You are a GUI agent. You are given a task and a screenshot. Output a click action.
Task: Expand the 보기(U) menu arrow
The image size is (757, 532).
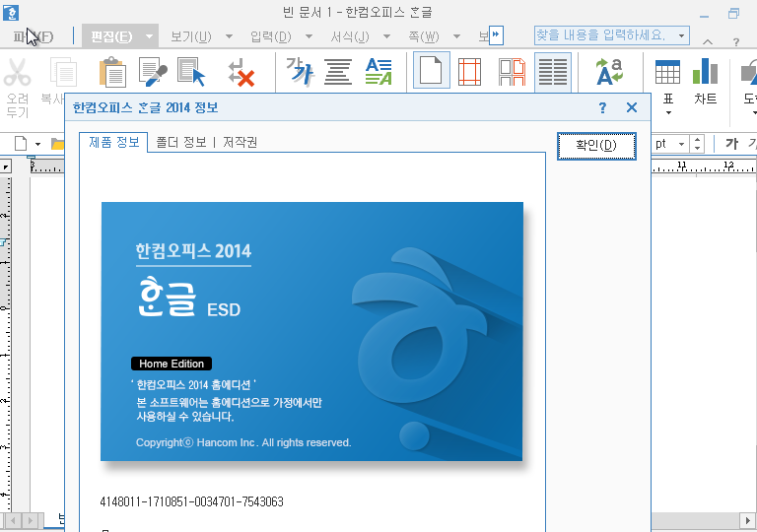click(229, 36)
